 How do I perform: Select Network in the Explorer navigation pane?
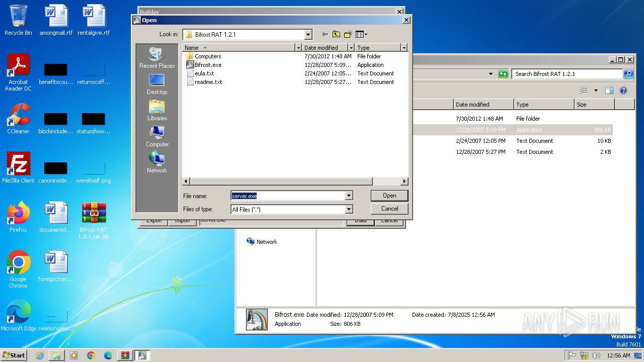(x=262, y=242)
